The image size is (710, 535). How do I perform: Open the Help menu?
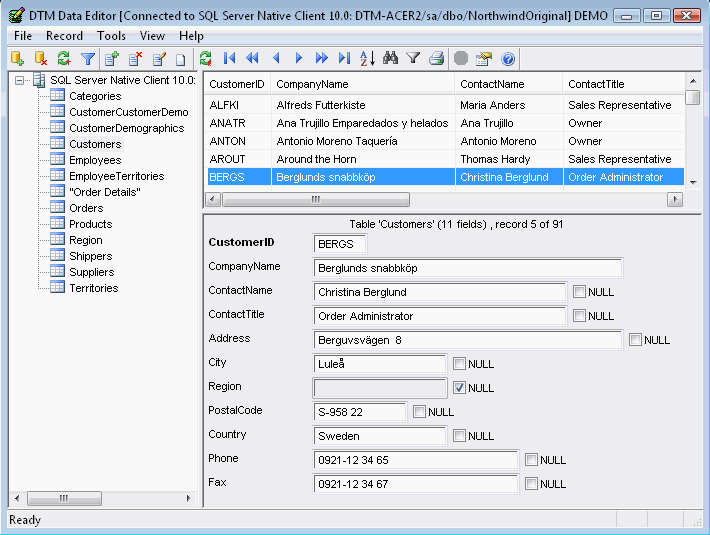[191, 36]
